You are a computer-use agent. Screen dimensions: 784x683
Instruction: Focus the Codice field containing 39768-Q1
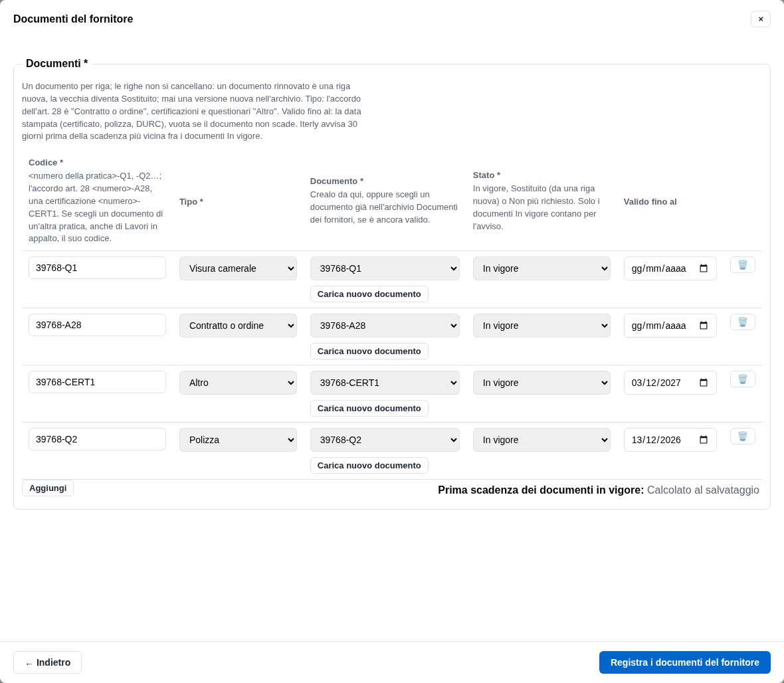(x=97, y=268)
